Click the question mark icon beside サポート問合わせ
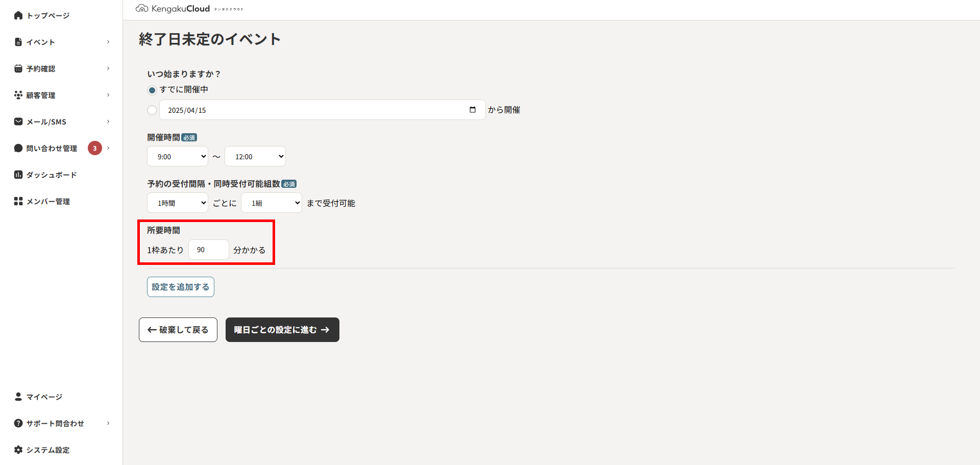The height and width of the screenshot is (465, 980). 18,423
